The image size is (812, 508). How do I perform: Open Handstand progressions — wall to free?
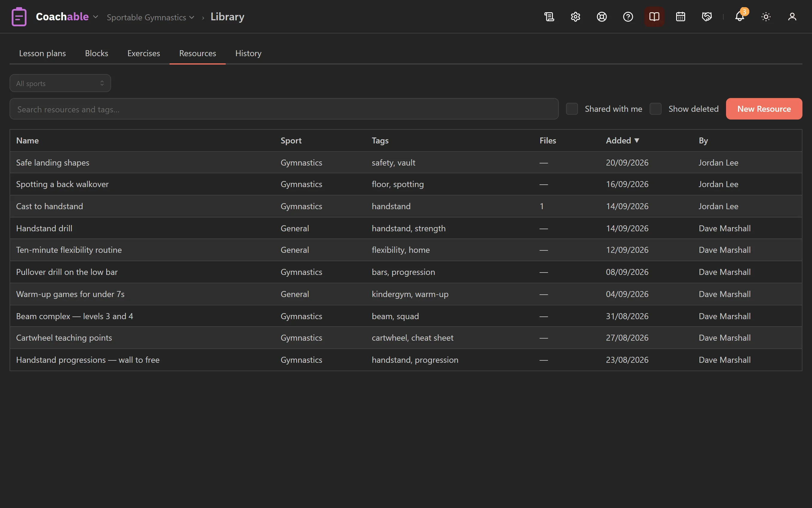click(406, 360)
